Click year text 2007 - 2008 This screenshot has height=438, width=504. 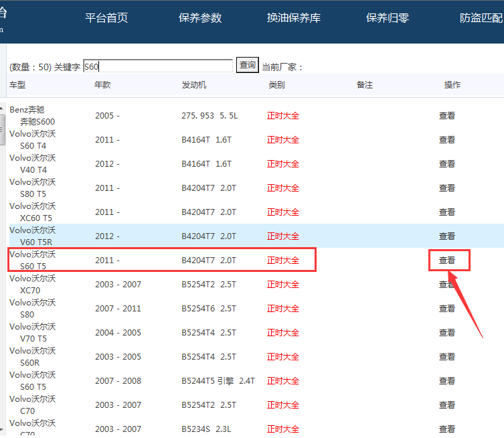click(118, 381)
